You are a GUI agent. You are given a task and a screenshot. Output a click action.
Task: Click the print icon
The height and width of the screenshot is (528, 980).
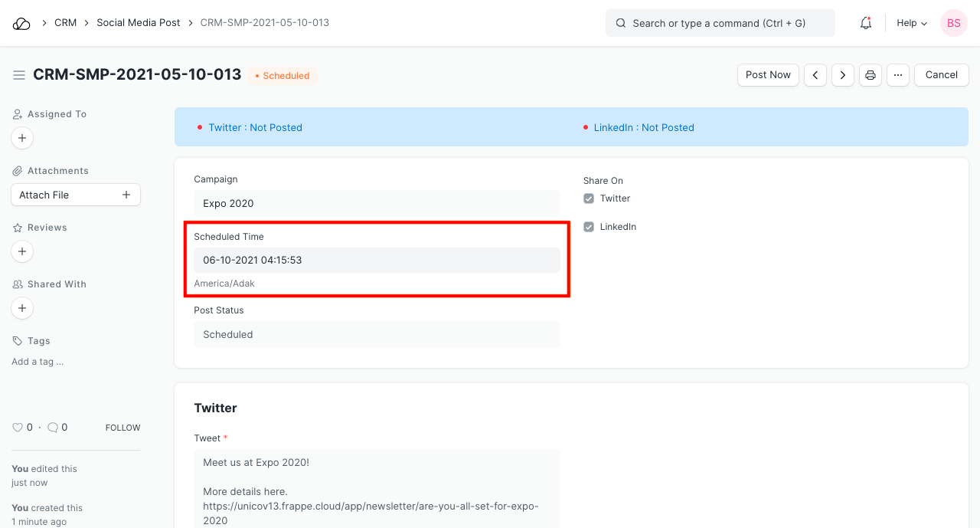(x=871, y=75)
